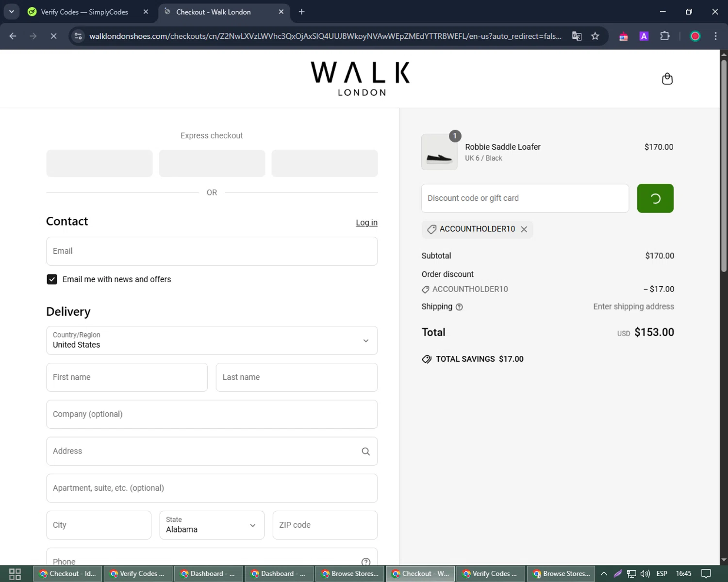Click the translate page icon
Screen dimensions: 728x582
point(577,36)
